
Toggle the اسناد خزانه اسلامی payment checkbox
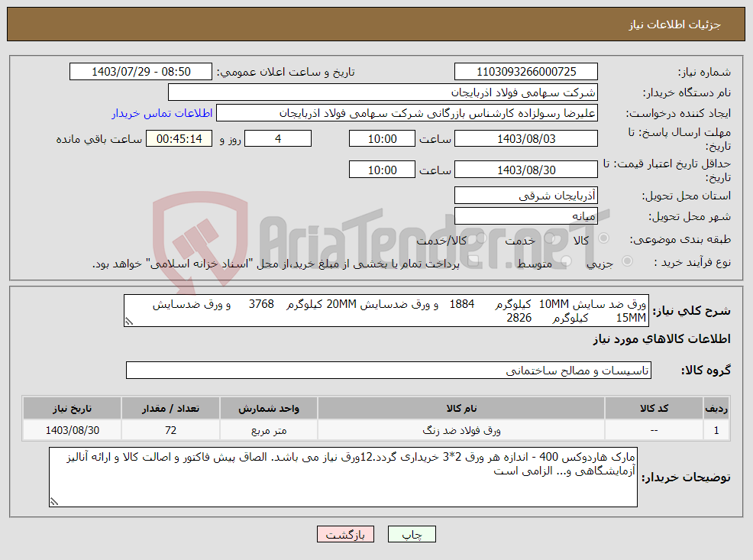(473, 261)
